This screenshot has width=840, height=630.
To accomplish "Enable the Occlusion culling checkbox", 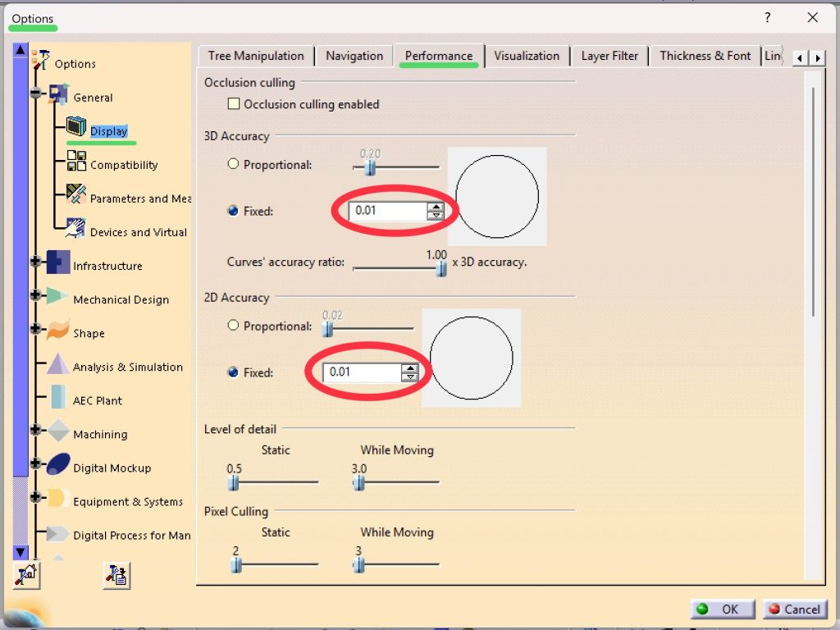I will [234, 104].
